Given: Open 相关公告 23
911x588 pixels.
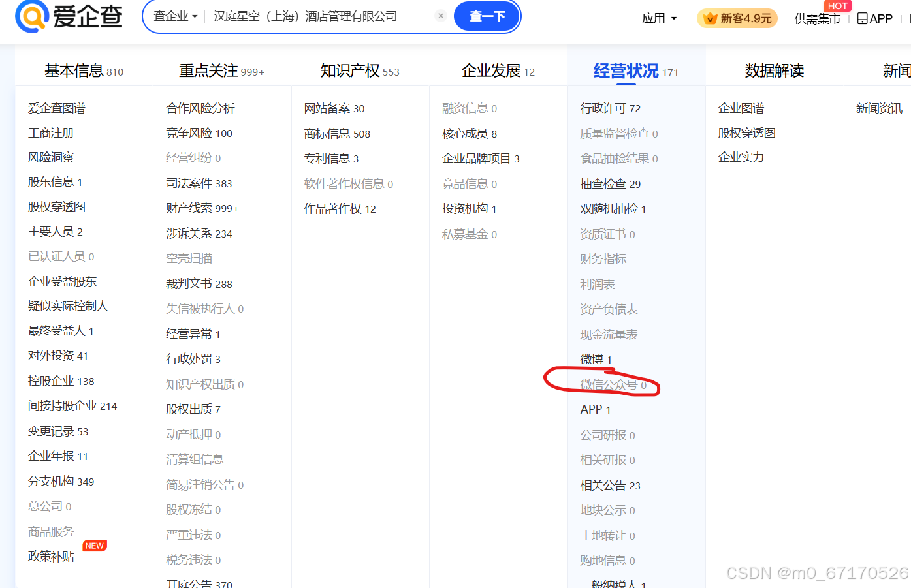Looking at the screenshot, I should (x=611, y=486).
